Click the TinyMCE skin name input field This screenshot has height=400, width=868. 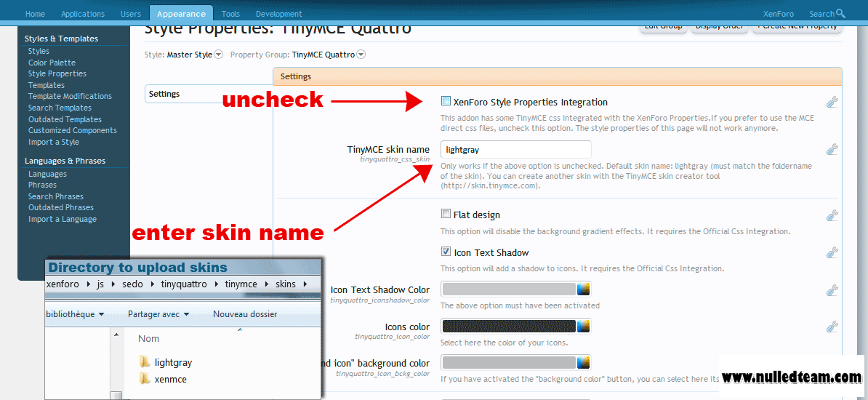pos(516,150)
